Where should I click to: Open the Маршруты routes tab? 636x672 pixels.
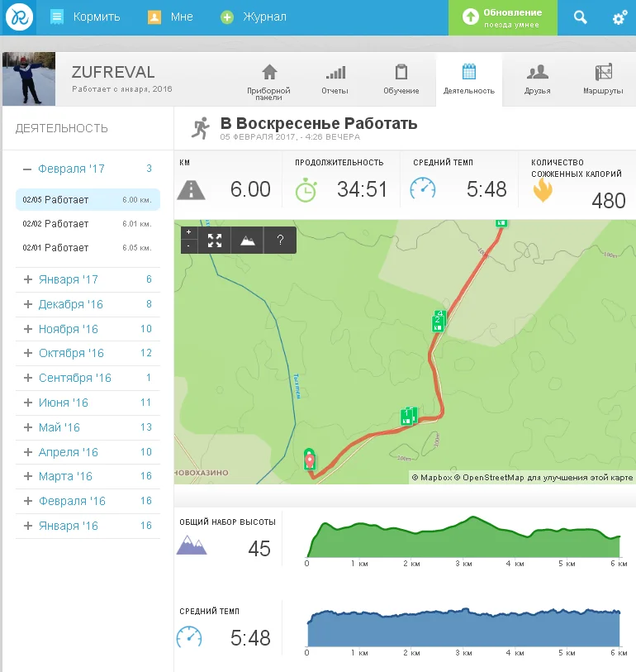point(603,79)
